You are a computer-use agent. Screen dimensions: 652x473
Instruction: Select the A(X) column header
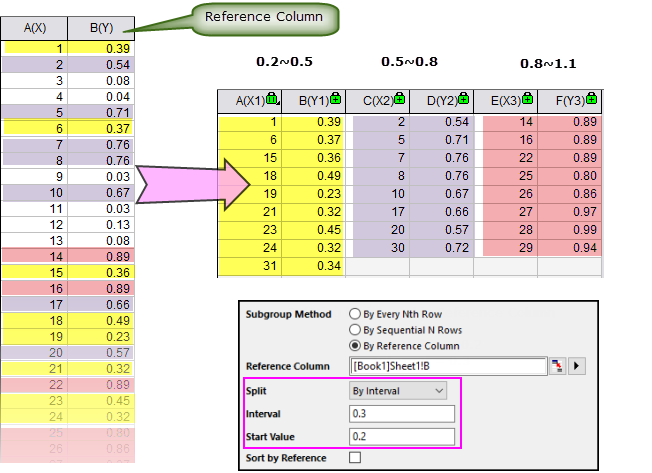point(34,28)
